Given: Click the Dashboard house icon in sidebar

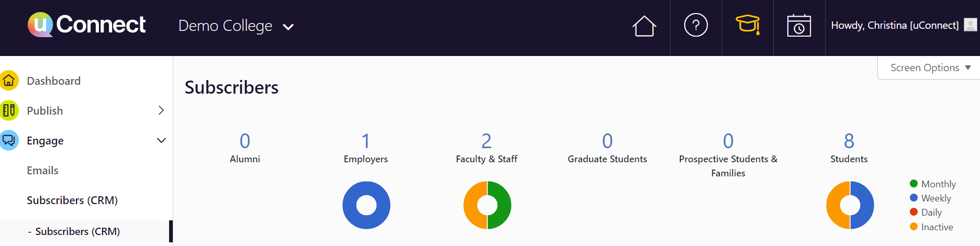Looking at the screenshot, I should click(9, 81).
